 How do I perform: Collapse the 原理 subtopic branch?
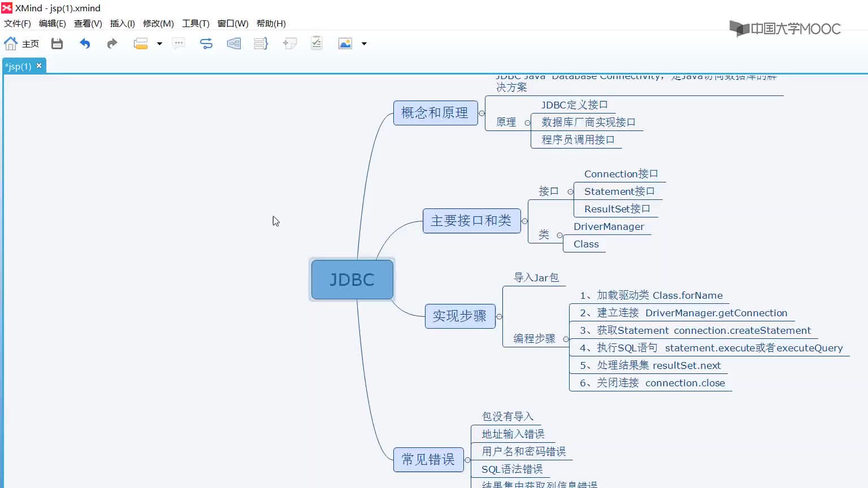527,123
